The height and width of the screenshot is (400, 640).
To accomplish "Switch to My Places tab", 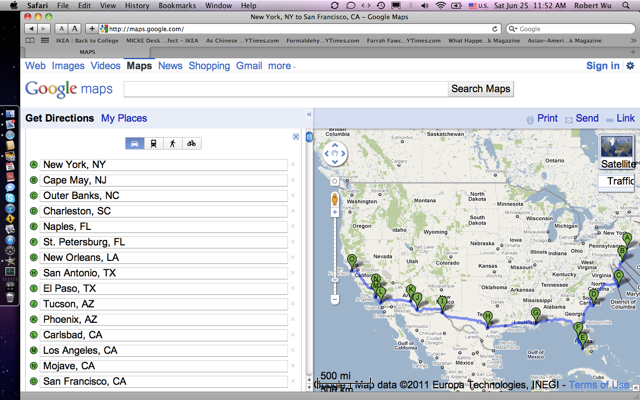I will pyautogui.click(x=124, y=118).
